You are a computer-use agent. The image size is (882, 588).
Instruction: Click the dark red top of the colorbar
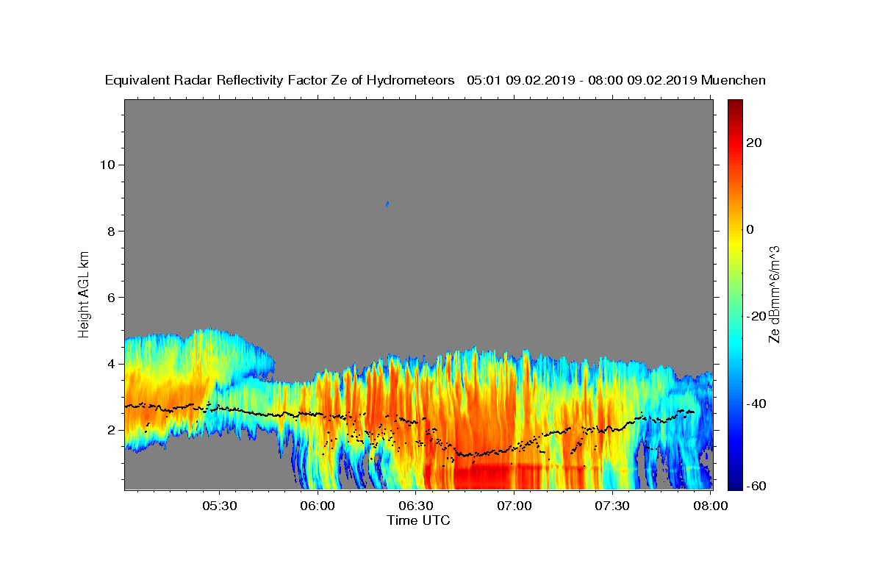(x=735, y=104)
